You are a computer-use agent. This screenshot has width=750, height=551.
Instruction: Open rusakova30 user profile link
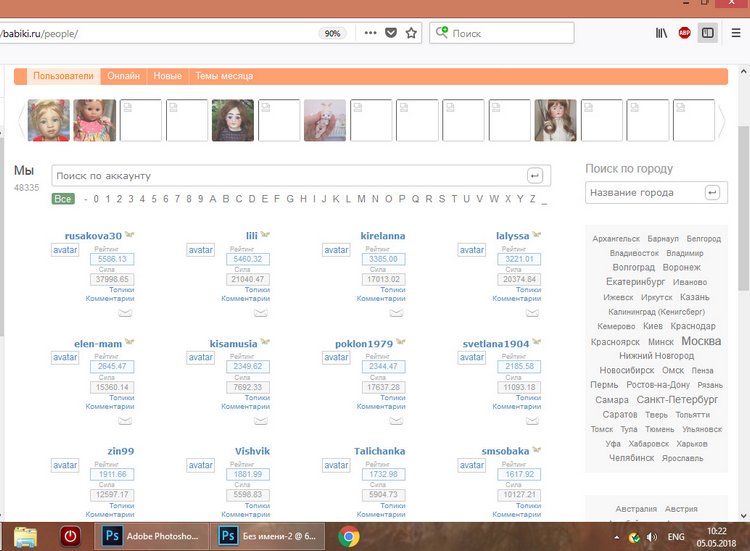point(93,236)
